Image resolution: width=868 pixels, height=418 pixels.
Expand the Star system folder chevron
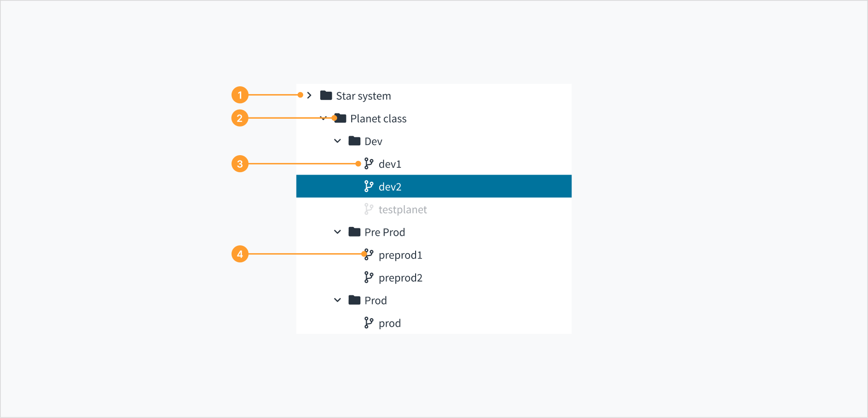coord(309,96)
